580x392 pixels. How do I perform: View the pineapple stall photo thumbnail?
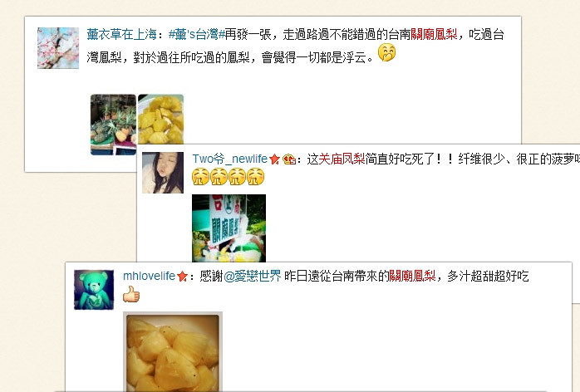(x=113, y=125)
